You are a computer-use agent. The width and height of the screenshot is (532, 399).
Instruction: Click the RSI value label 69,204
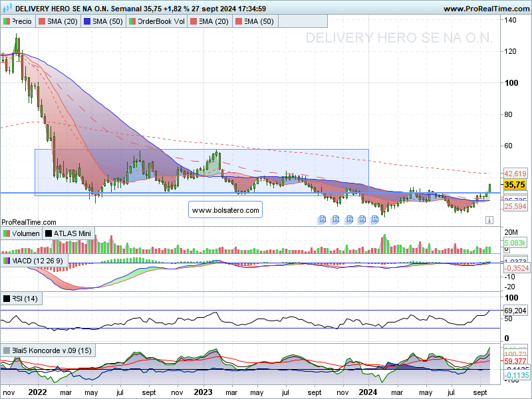point(515,311)
